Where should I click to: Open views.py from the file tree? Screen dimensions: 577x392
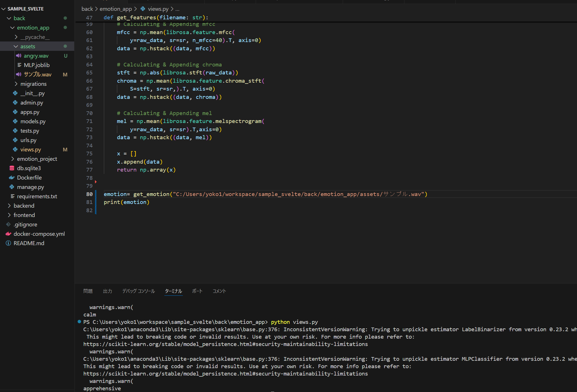pyautogui.click(x=31, y=149)
